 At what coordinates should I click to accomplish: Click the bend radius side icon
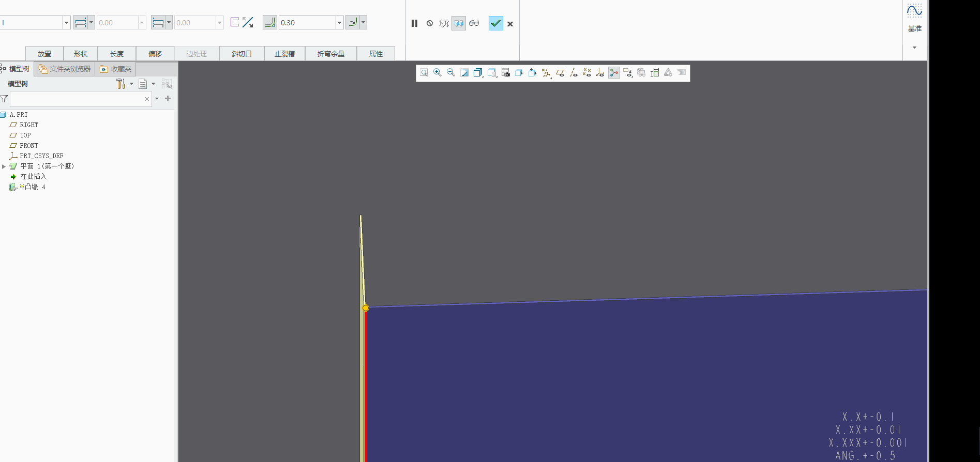[x=353, y=22]
